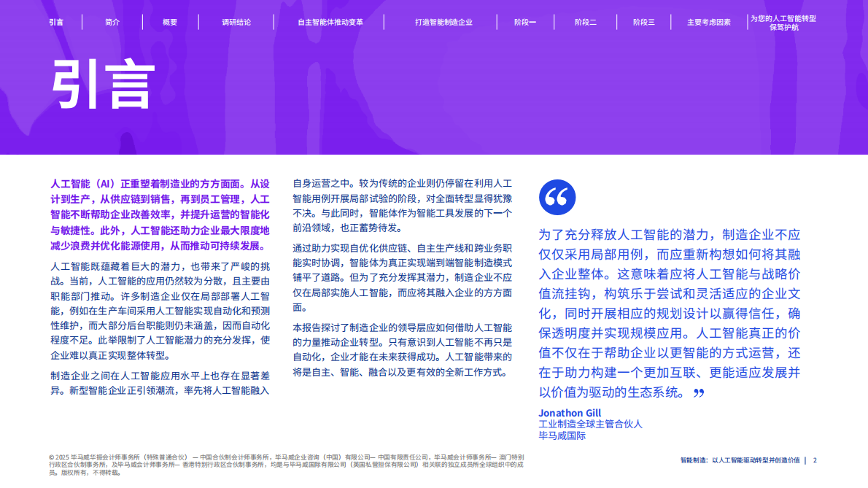
Task: Click the 工业制造全球主管合伙人 title text
Action: [x=589, y=423]
